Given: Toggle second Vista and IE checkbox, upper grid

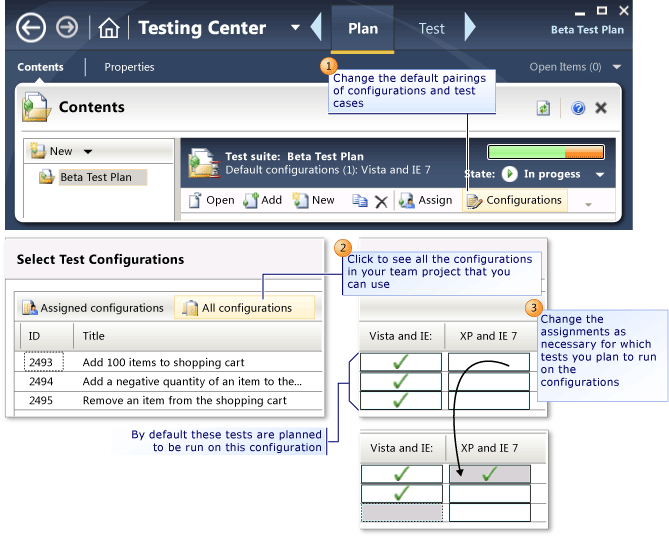Looking at the screenshot, I should pos(401,381).
